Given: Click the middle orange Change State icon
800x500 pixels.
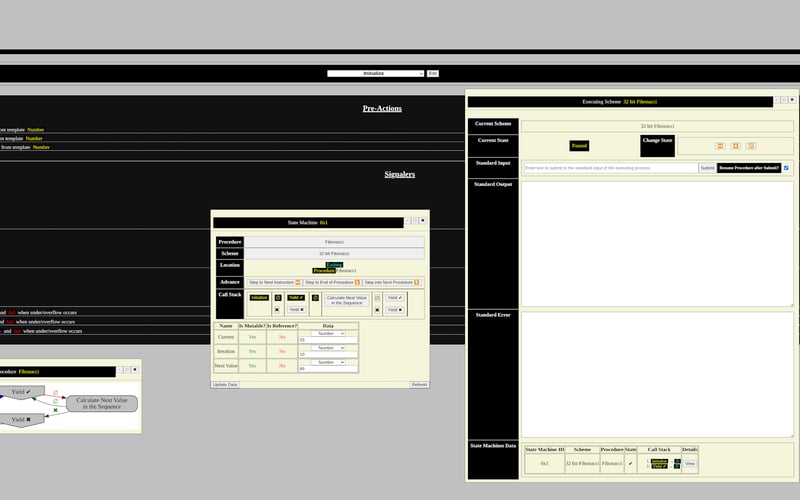Looking at the screenshot, I should pyautogui.click(x=735, y=146).
